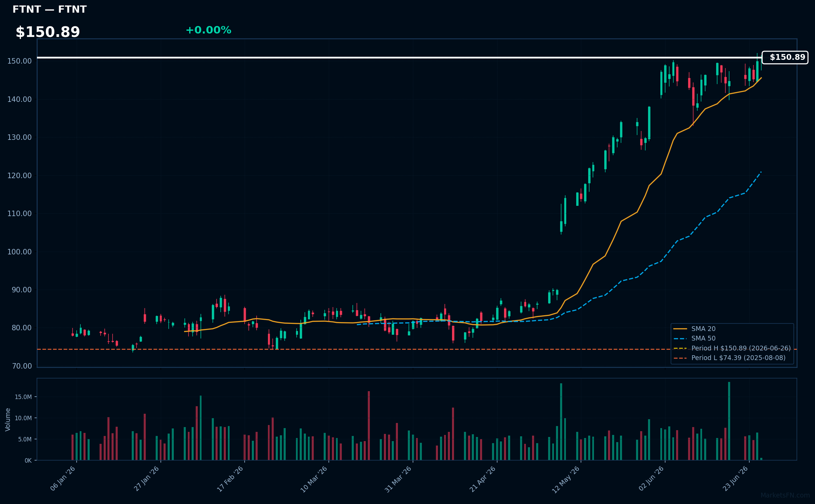The width and height of the screenshot is (815, 504).
Task: Select the SMA 20 legend entry
Action: [x=695, y=329]
